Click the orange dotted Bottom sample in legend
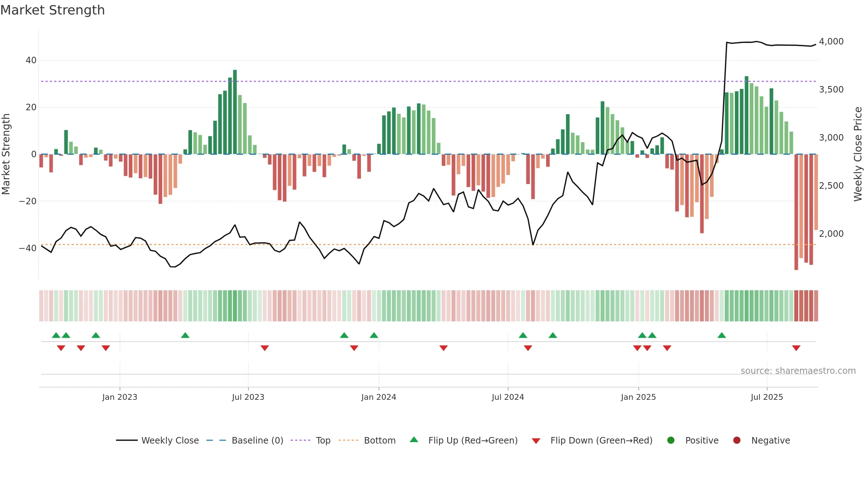Viewport: 868px width, 488px height. click(x=348, y=440)
